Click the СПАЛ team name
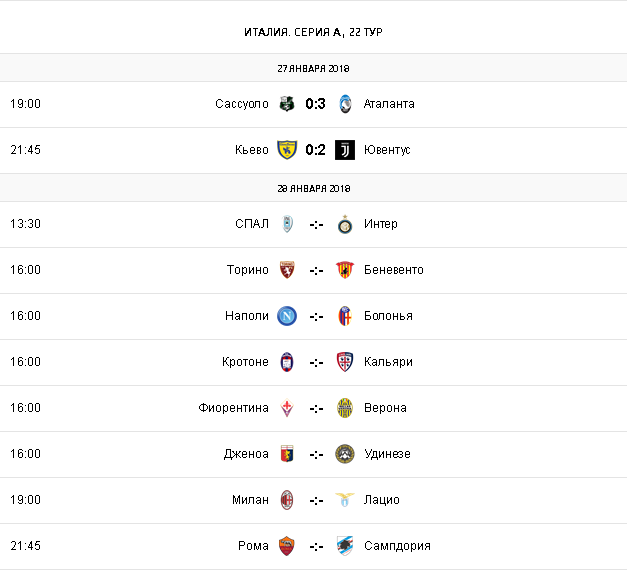627x572 pixels. point(252,224)
